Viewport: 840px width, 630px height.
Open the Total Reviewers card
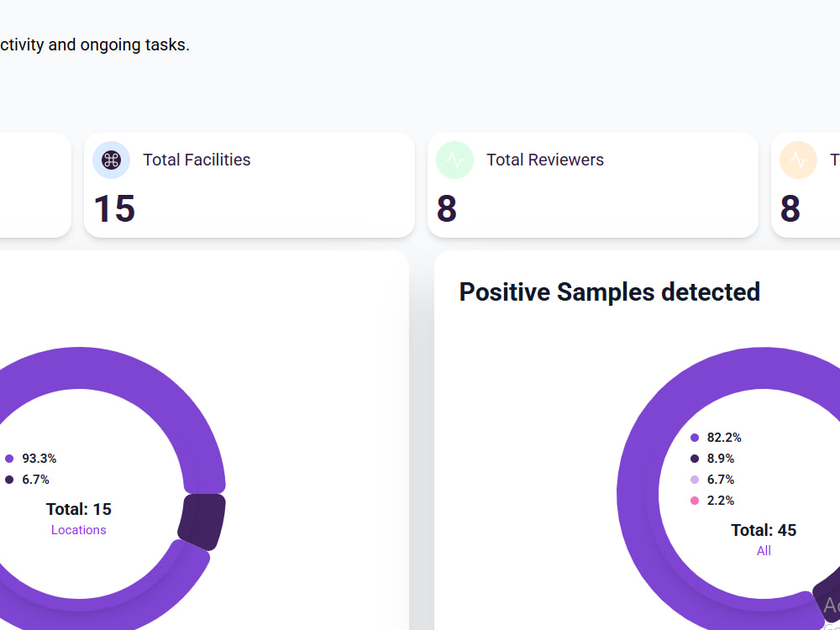click(593, 185)
